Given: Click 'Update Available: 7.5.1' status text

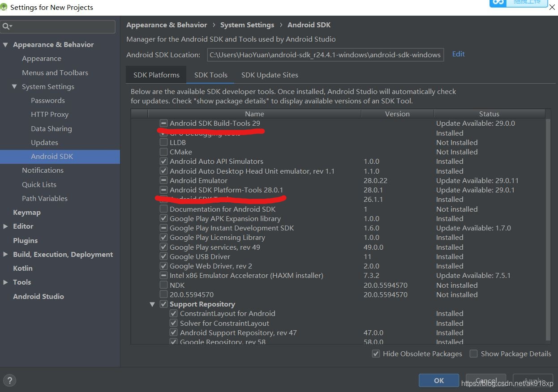Looking at the screenshot, I should point(473,276).
